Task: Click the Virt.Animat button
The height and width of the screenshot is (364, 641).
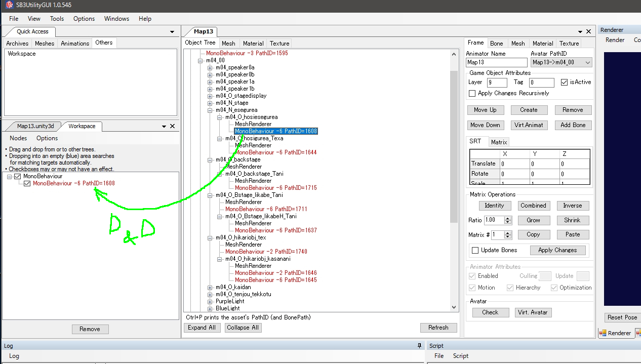Action: (x=529, y=125)
